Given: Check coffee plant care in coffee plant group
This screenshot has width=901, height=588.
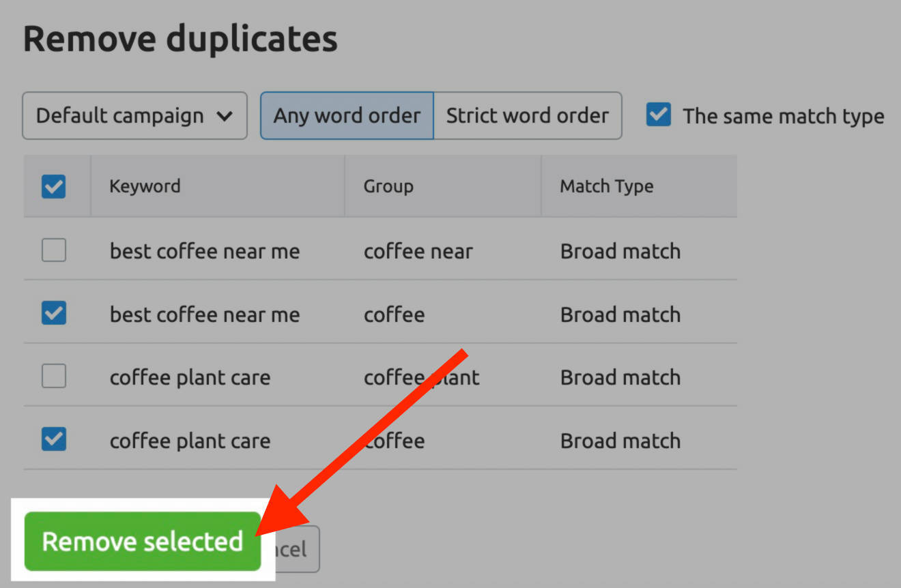Looking at the screenshot, I should point(53,377).
